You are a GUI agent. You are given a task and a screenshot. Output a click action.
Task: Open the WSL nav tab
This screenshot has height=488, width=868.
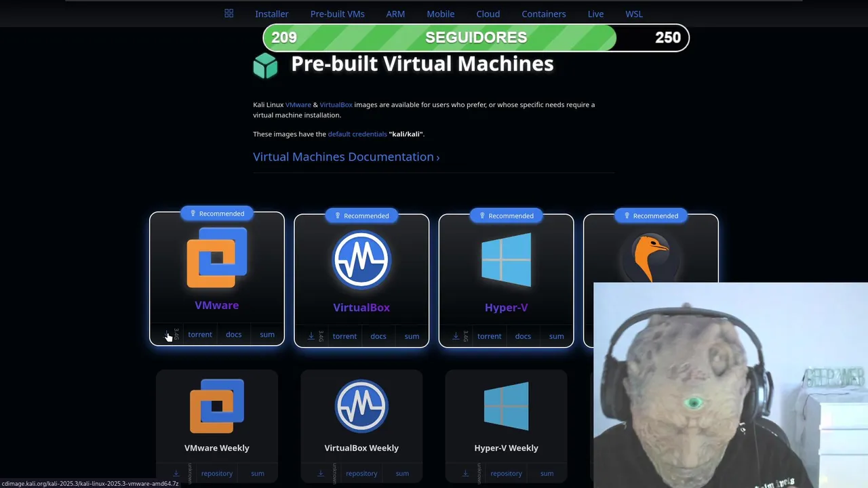tap(634, 14)
